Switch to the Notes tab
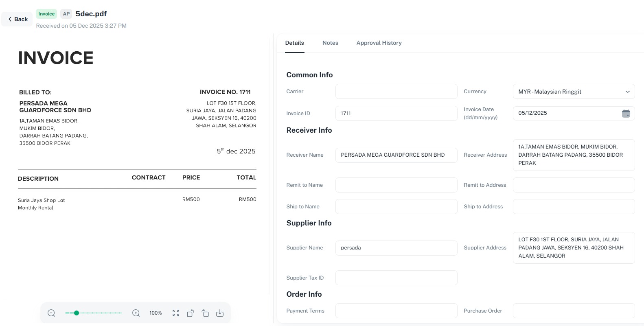 point(330,43)
